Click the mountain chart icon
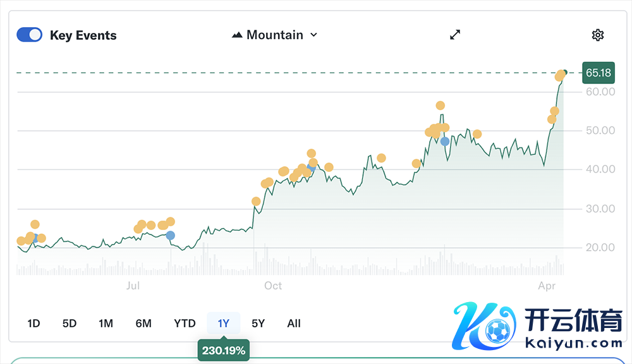Viewport: 632px width, 364px height. [x=237, y=35]
